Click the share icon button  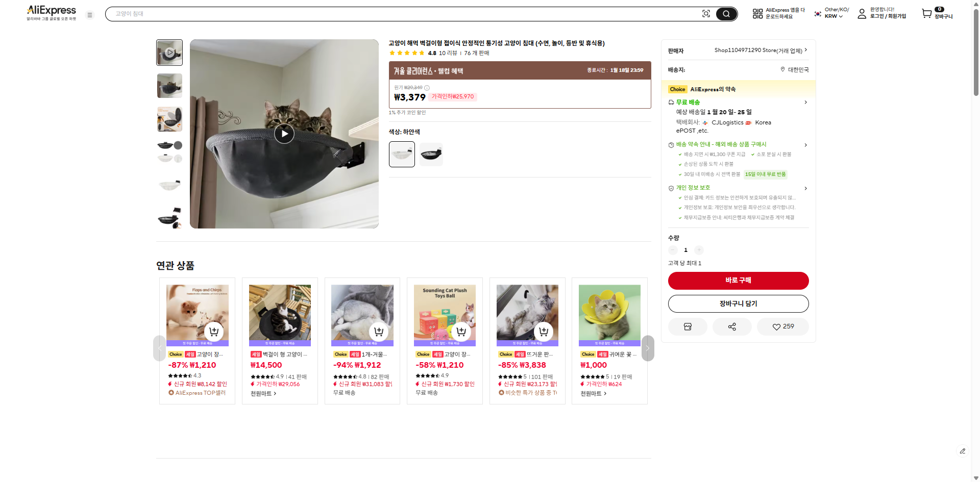click(732, 326)
